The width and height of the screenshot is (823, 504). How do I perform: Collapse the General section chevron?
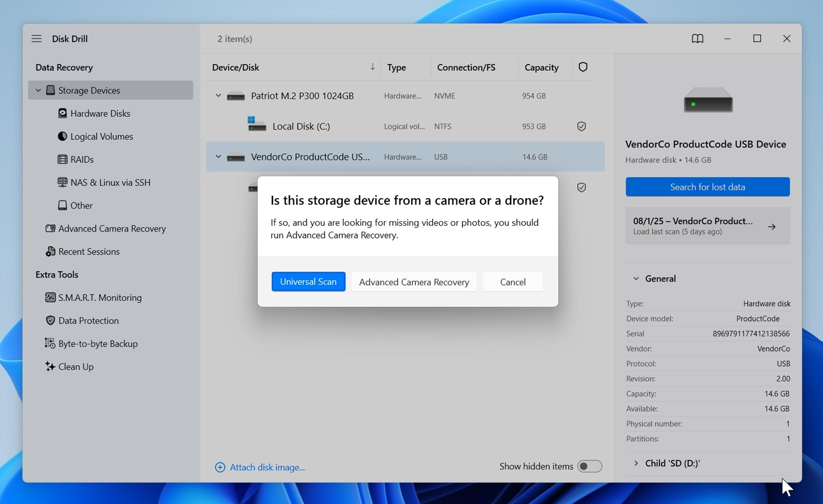(x=636, y=279)
